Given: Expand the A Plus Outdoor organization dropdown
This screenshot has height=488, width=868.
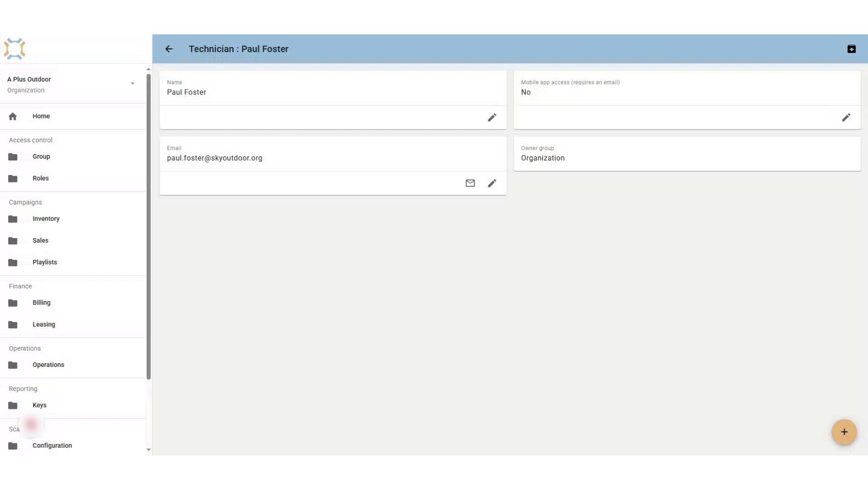Looking at the screenshot, I should 132,84.
